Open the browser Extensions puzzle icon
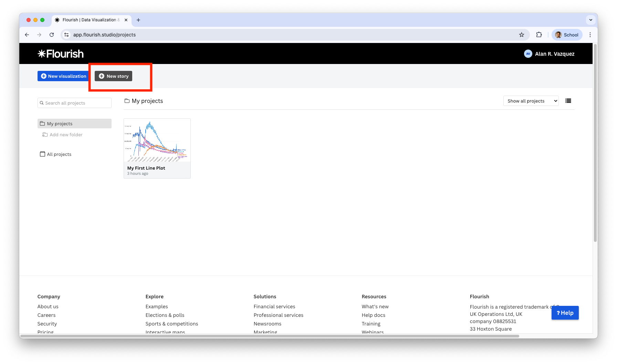This screenshot has height=364, width=617. 539,35
